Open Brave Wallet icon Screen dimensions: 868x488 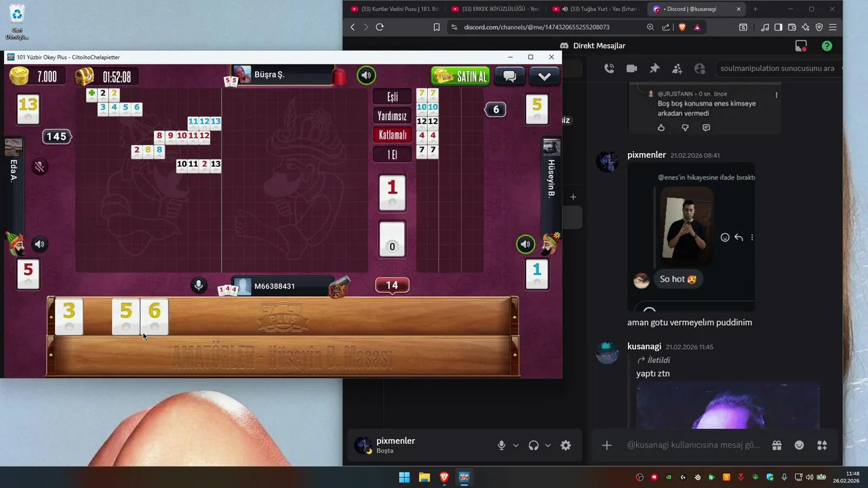pos(792,27)
